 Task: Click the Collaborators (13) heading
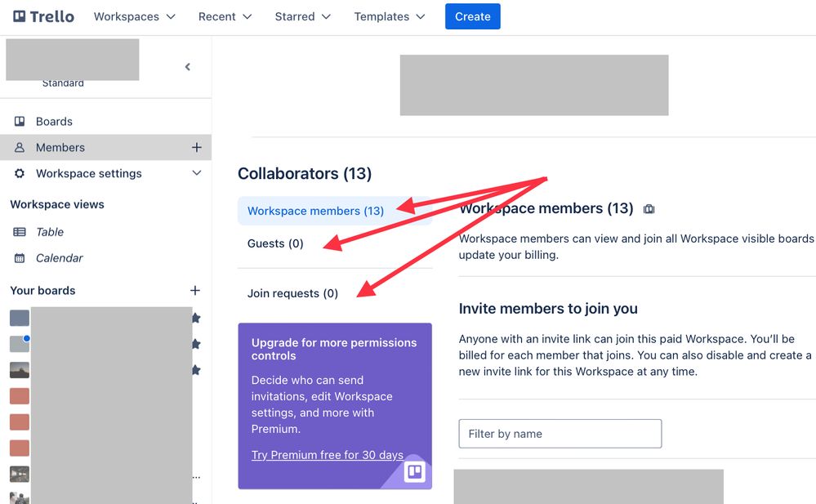pyautogui.click(x=305, y=173)
